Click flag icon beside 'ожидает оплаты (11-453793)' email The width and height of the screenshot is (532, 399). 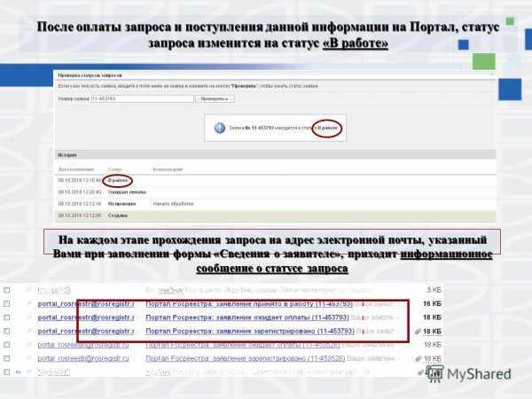(29, 317)
